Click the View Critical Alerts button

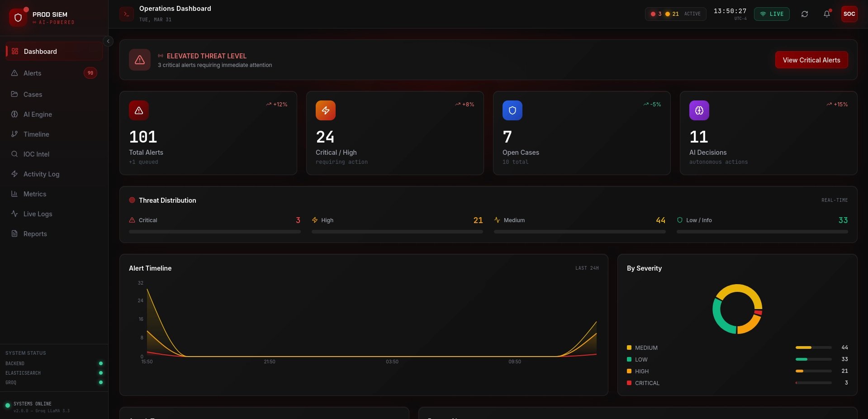click(x=811, y=60)
